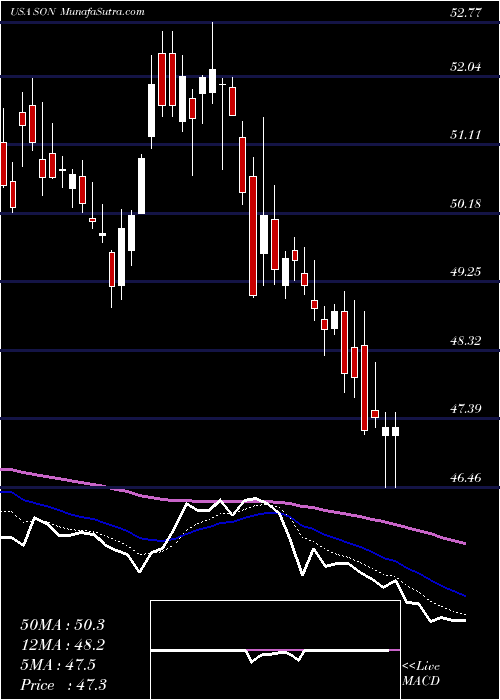The height and width of the screenshot is (700, 500).
Task: Click the 52.04 price level label
Action: point(466,67)
